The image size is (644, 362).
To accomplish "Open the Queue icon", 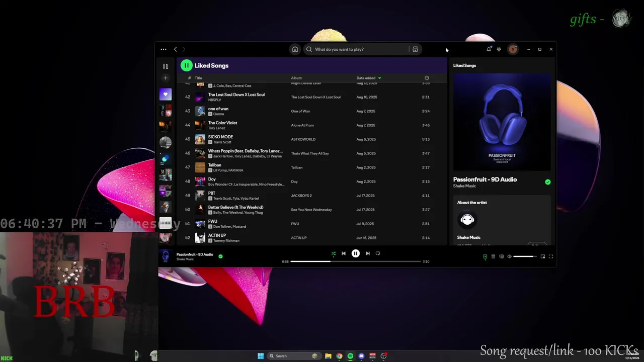I will click(x=493, y=256).
